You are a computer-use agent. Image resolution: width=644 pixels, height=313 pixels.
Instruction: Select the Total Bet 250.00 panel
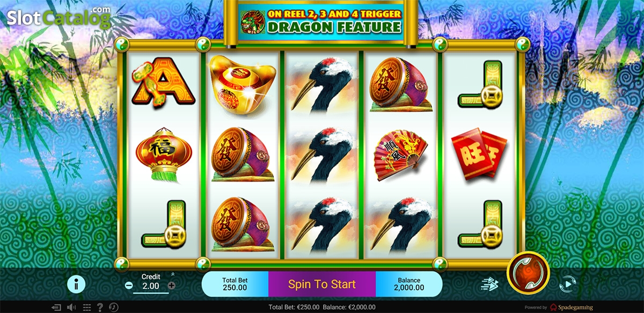[235, 284]
